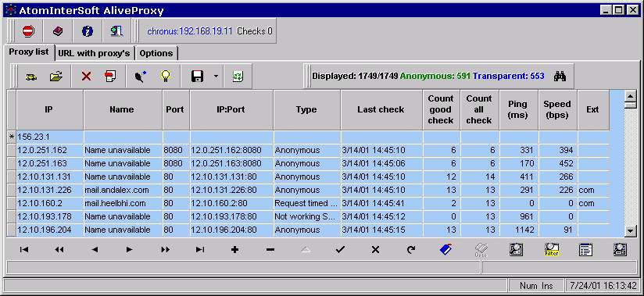Click the Transparent: 553 counter text
Image resolution: width=644 pixels, height=296 pixels.
click(508, 76)
